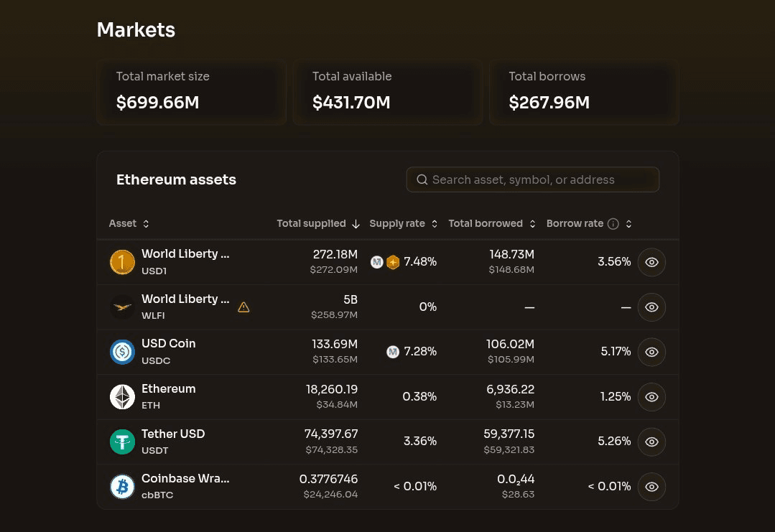Click the 0.38% supply rate value
Viewport: 775px width, 532px height.
click(419, 396)
